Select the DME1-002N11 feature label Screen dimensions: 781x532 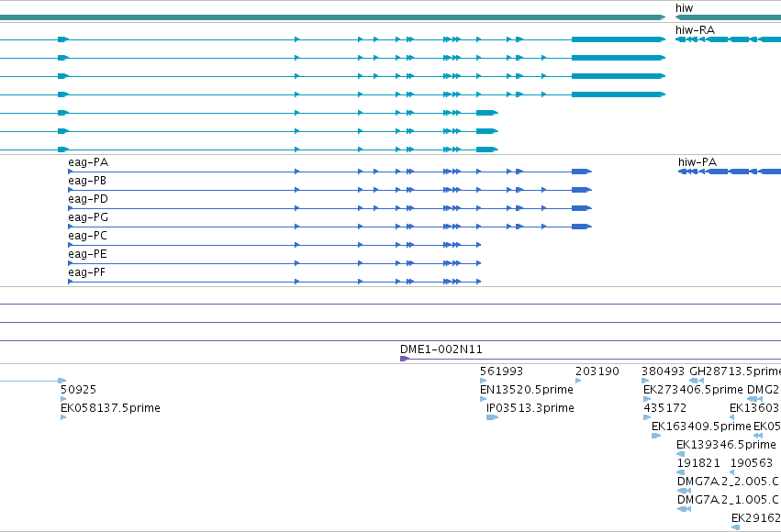coord(441,349)
